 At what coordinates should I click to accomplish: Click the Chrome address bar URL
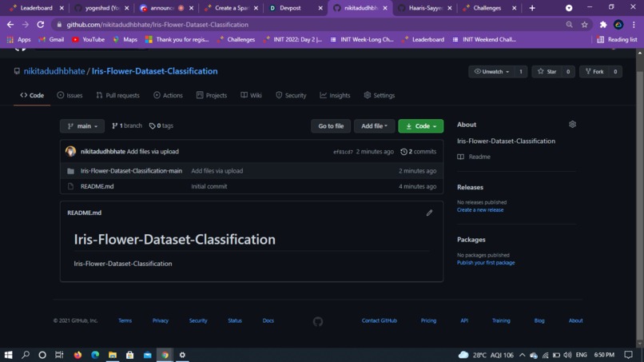(x=157, y=25)
